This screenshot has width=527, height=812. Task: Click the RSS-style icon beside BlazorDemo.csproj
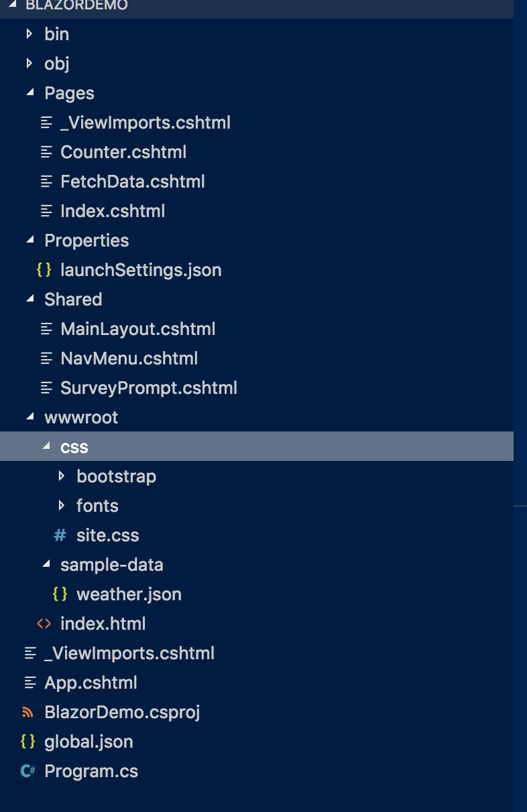pos(28,712)
